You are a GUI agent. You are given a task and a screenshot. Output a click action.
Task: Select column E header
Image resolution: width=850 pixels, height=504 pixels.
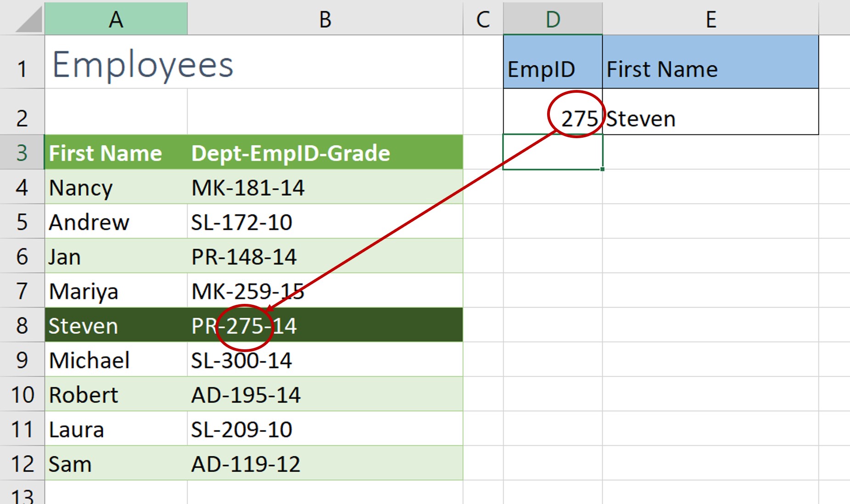pyautogui.click(x=710, y=18)
